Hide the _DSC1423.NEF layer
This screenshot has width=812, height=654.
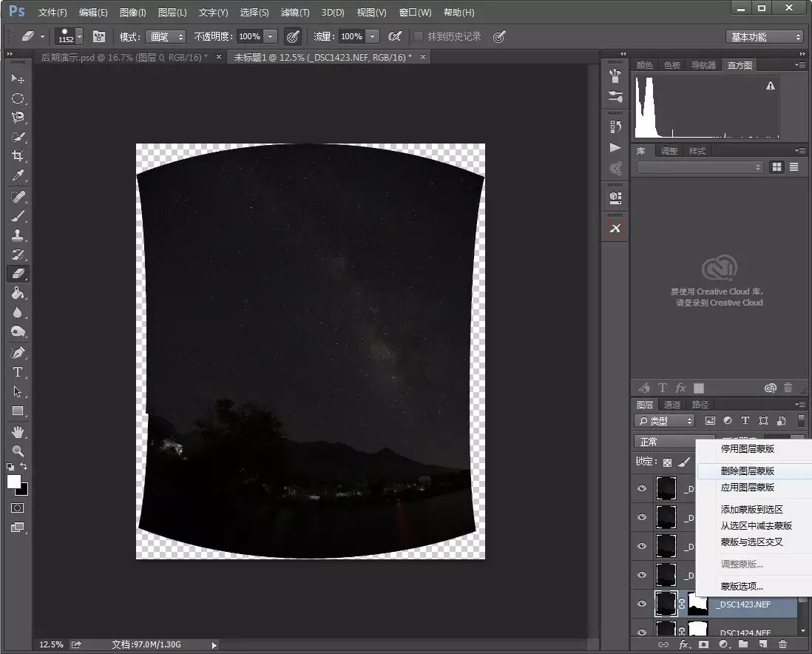642,604
